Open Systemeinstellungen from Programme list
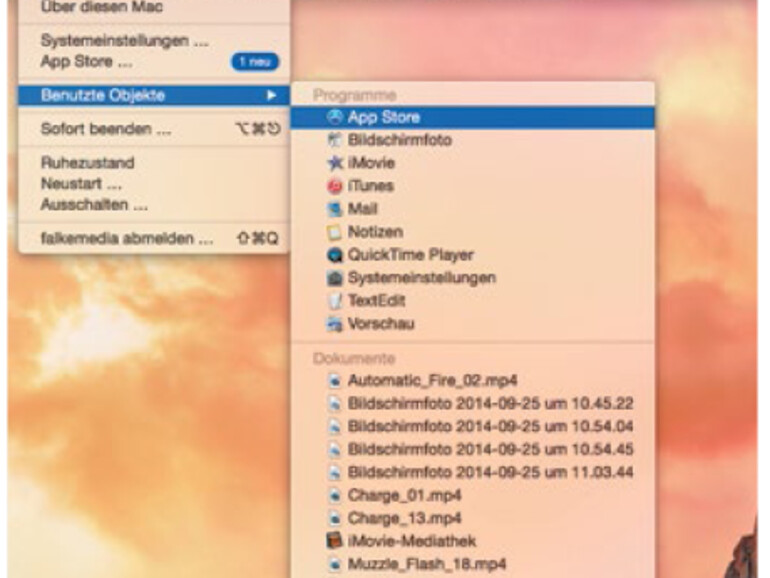 (x=472, y=278)
